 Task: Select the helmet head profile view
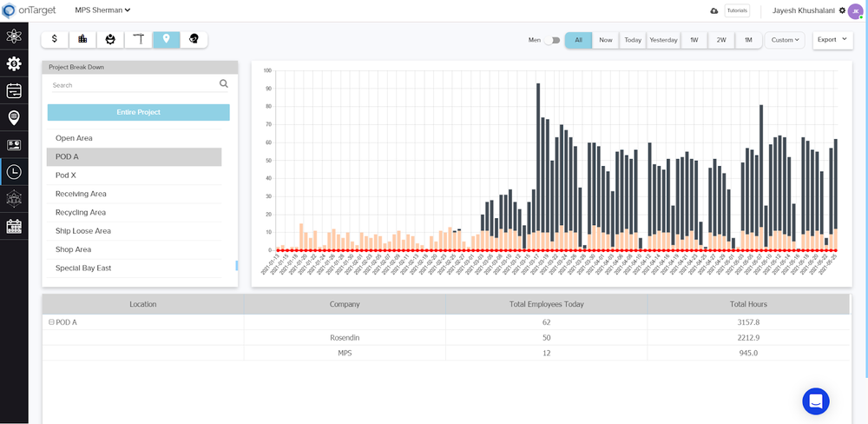click(x=194, y=39)
